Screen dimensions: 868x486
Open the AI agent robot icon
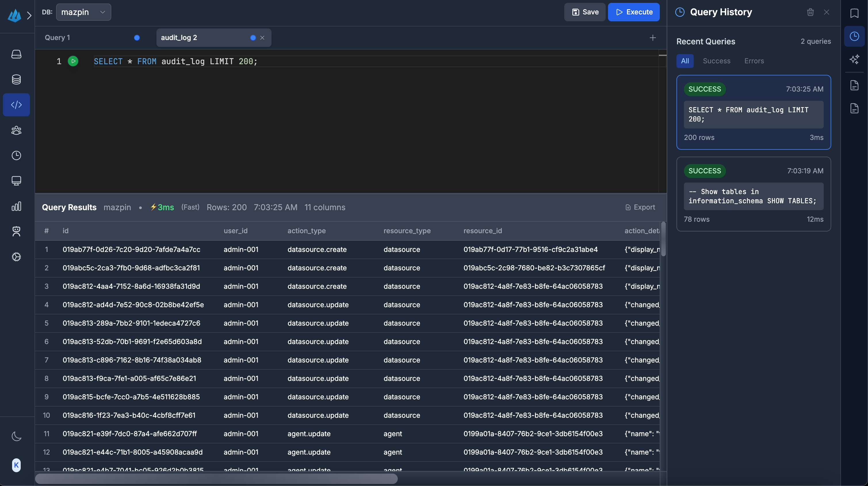point(16,231)
